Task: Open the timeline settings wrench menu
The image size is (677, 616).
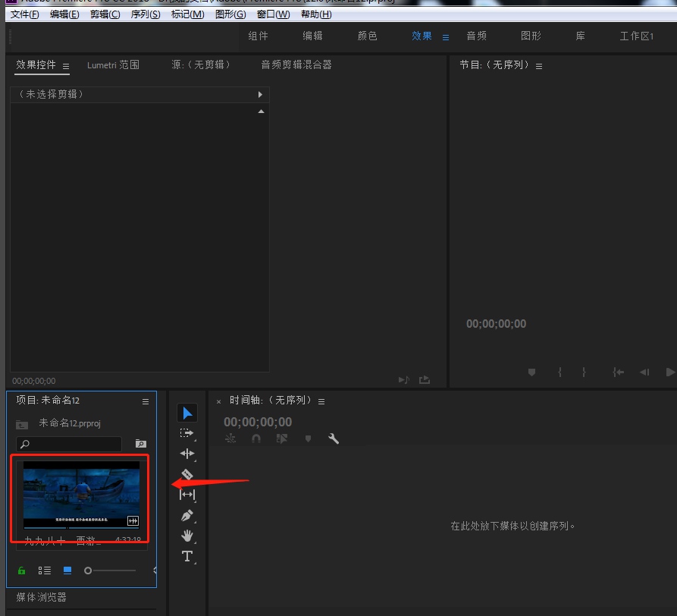Action: (334, 438)
